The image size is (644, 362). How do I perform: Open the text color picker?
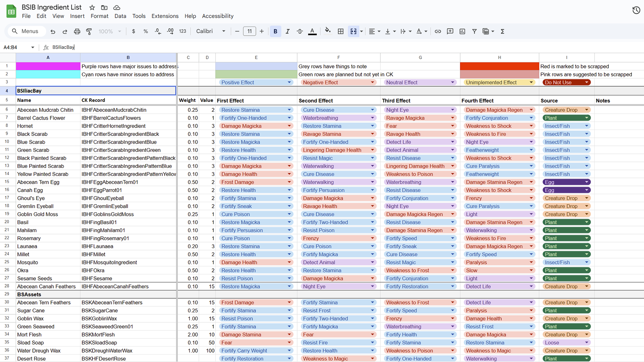pos(312,31)
